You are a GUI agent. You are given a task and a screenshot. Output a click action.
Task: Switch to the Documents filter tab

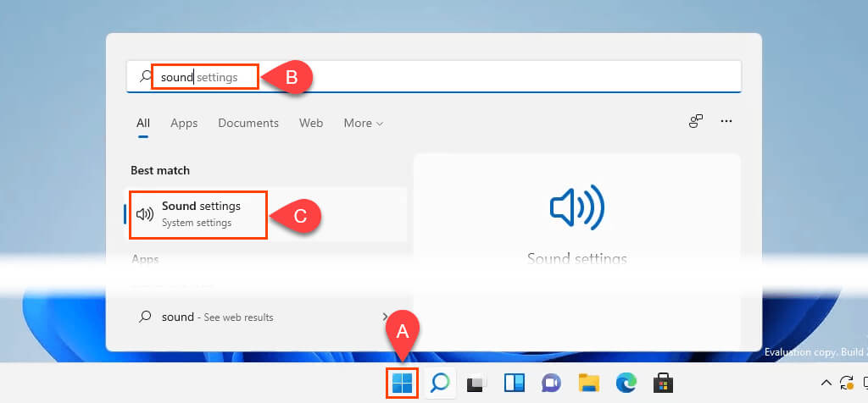tap(248, 123)
